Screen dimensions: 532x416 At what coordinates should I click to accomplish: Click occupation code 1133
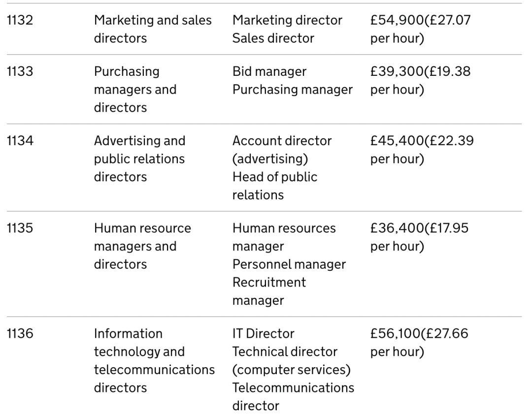[19, 72]
